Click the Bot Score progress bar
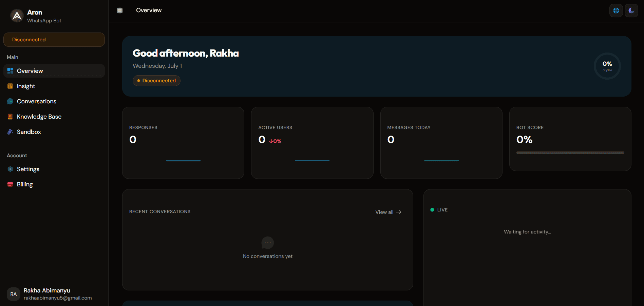Screen dimensions: 644x306 click(570, 152)
